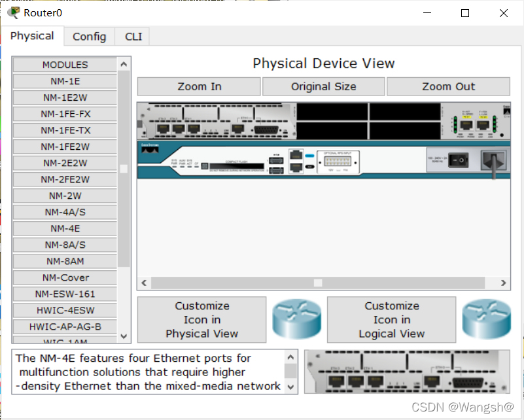
Task: Click the module list vertical scrollbar thumb
Action: tap(124, 169)
